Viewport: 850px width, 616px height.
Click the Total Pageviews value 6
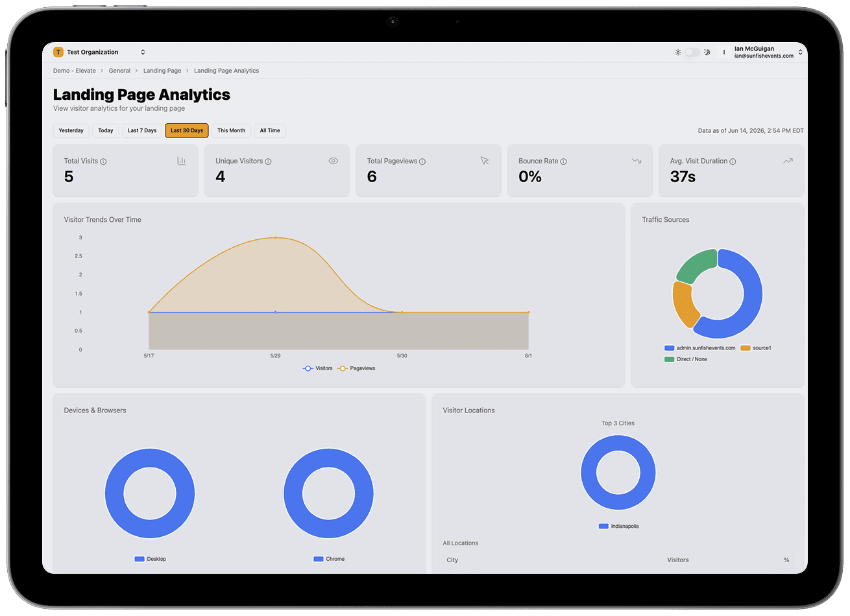tap(372, 177)
